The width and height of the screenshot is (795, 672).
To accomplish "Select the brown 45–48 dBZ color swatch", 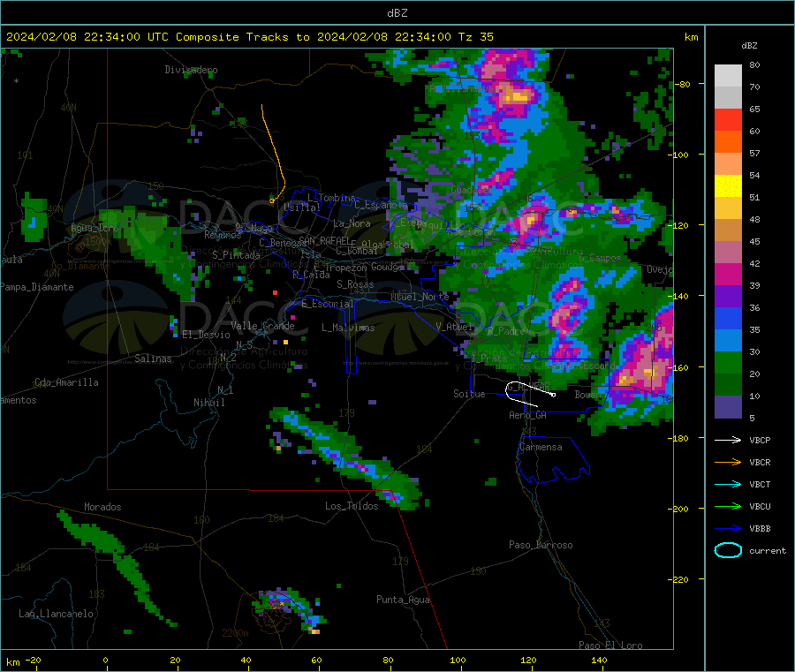I will click(728, 230).
